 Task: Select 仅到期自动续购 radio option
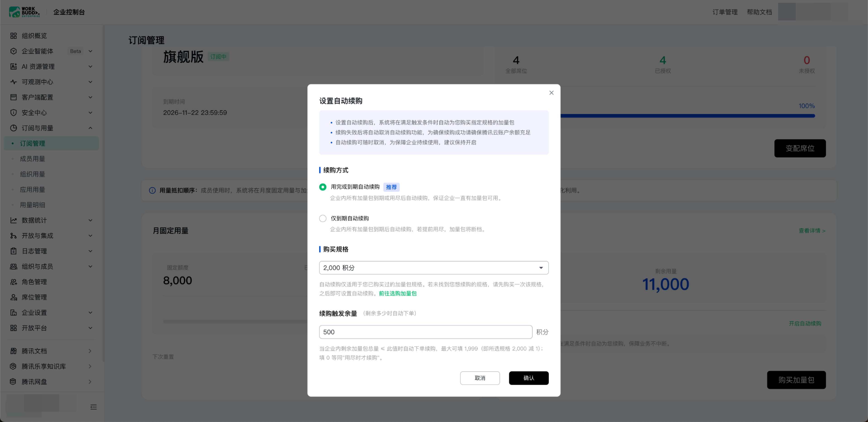[323, 218]
